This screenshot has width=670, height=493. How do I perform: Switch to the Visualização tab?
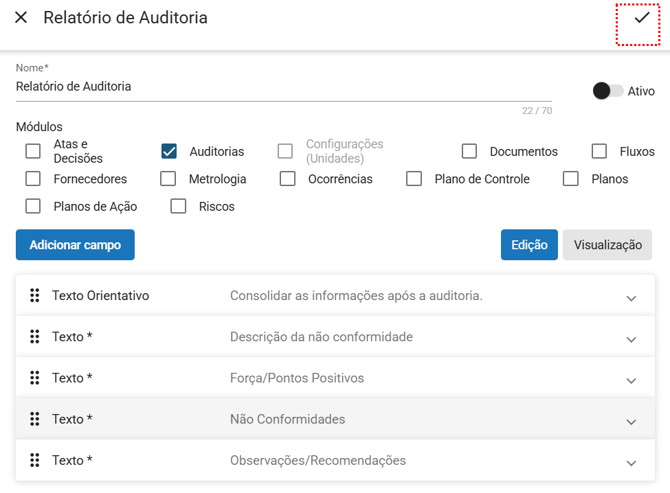607,245
